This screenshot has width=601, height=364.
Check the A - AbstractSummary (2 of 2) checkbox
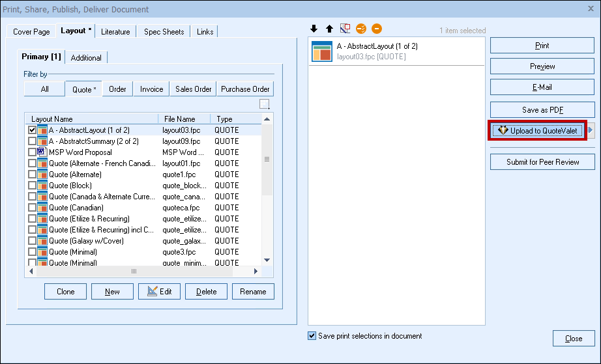pyautogui.click(x=32, y=141)
